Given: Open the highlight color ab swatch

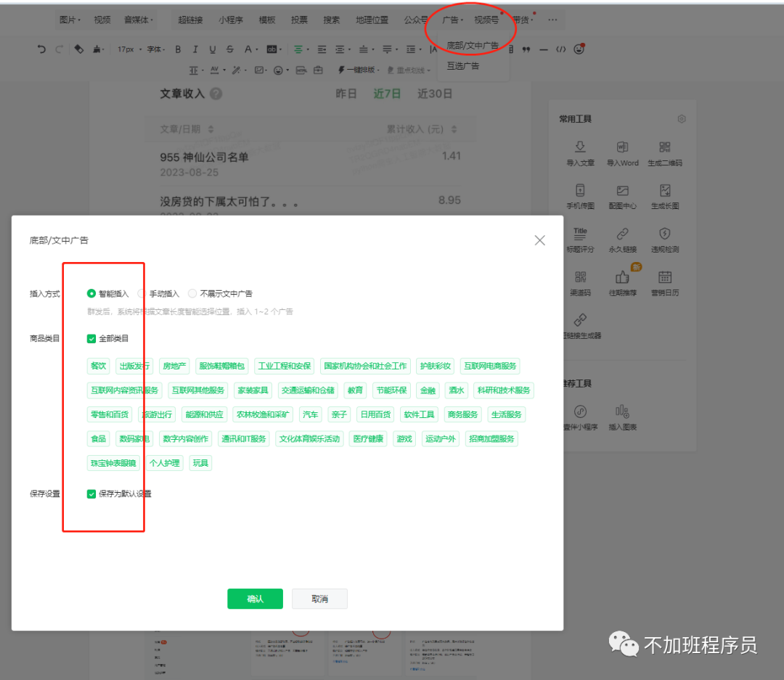Looking at the screenshot, I should point(274,49).
